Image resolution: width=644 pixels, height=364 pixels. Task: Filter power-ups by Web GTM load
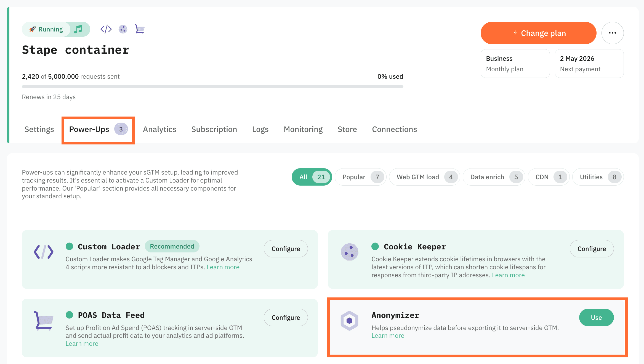click(x=424, y=177)
